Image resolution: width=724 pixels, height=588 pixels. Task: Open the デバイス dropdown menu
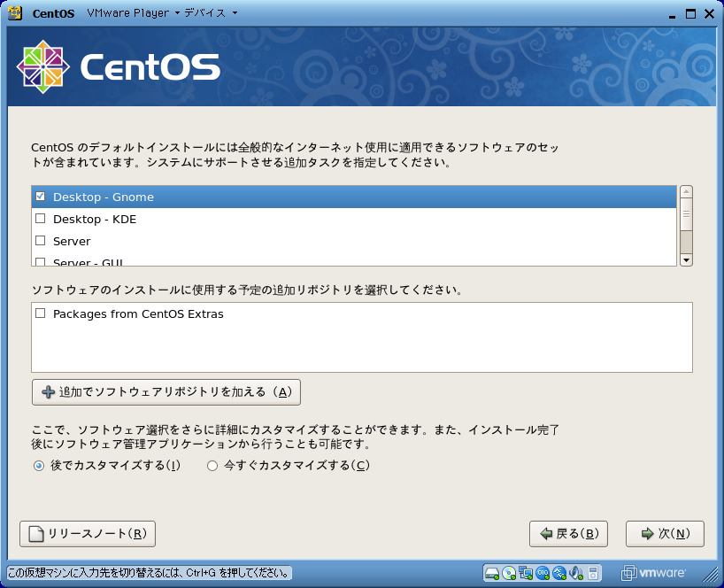(x=211, y=13)
